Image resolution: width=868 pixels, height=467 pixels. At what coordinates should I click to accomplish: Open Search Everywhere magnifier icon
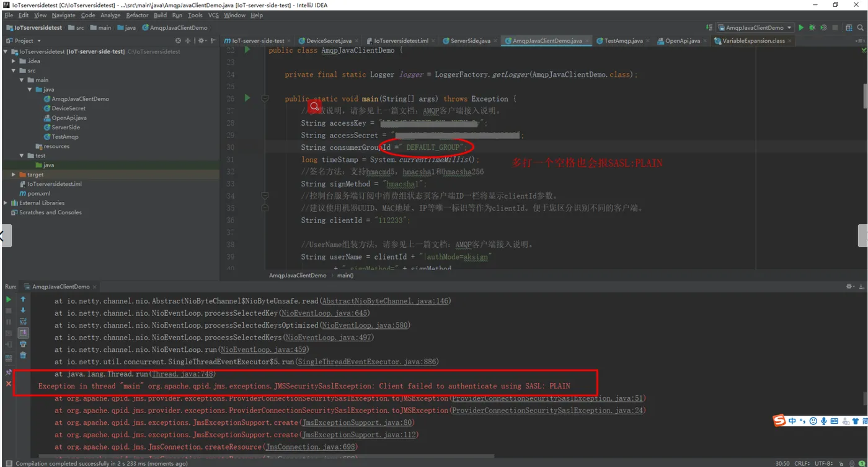[859, 28]
